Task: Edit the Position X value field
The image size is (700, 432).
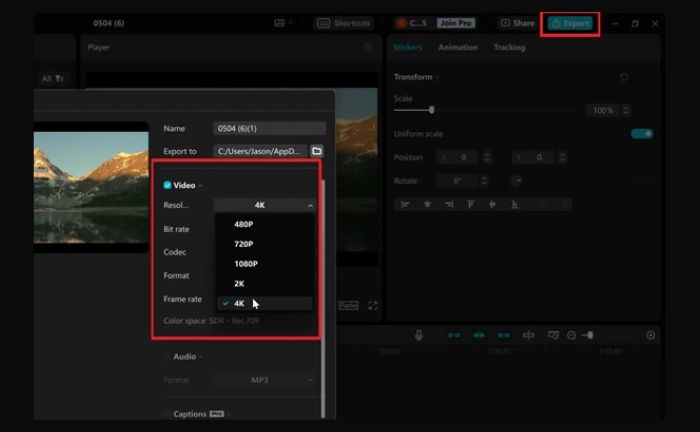Action: pos(459,157)
